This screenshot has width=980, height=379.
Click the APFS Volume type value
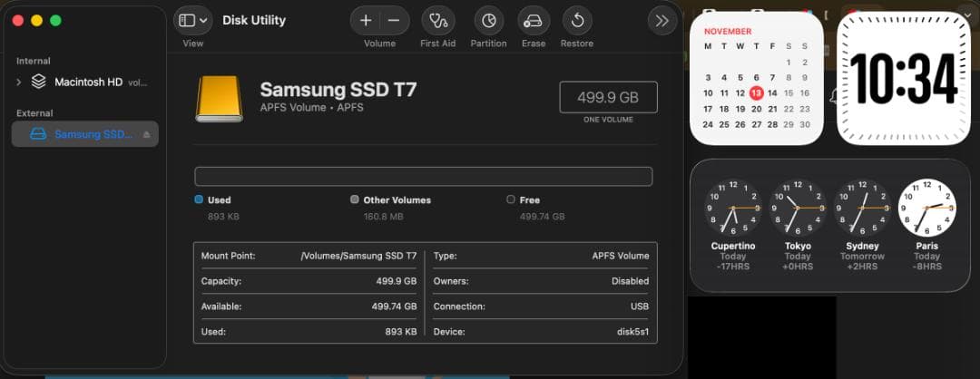(x=621, y=256)
